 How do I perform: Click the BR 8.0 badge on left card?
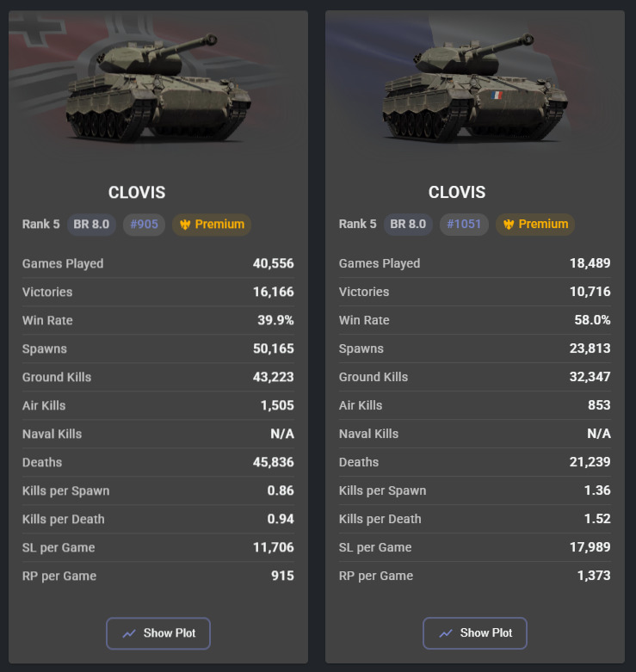[x=91, y=225]
